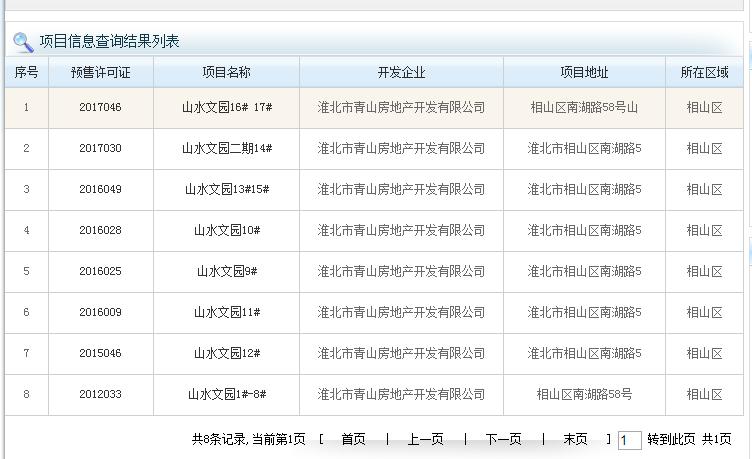This screenshot has width=752, height=459.
Task: Click address 相山区南湖路58号 in row 8
Action: pyautogui.click(x=584, y=394)
